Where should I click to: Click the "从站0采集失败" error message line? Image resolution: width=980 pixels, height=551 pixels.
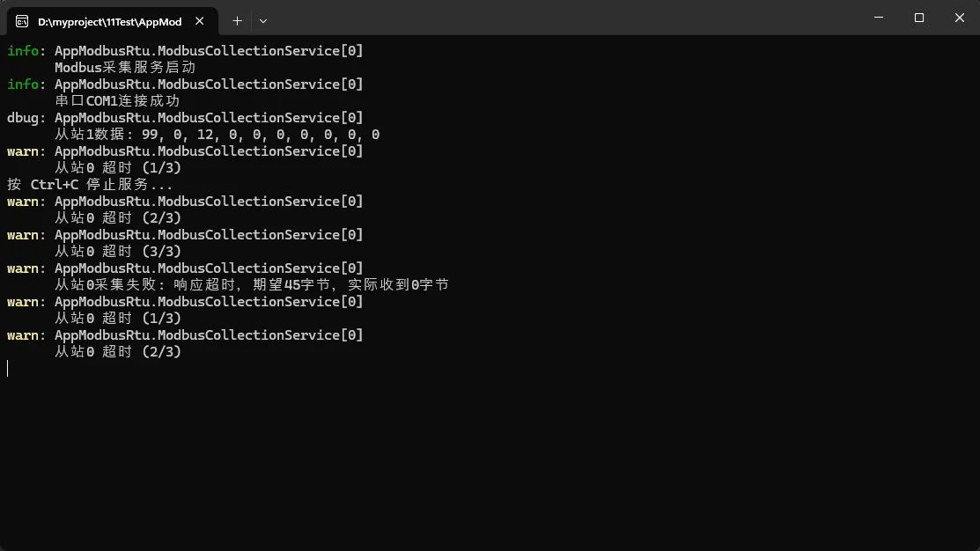coord(252,285)
